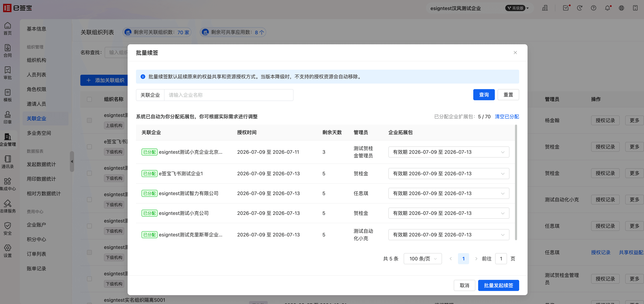Check the background row checkbox beside 贺桂金 third row
The image size is (644, 304).
point(89,173)
